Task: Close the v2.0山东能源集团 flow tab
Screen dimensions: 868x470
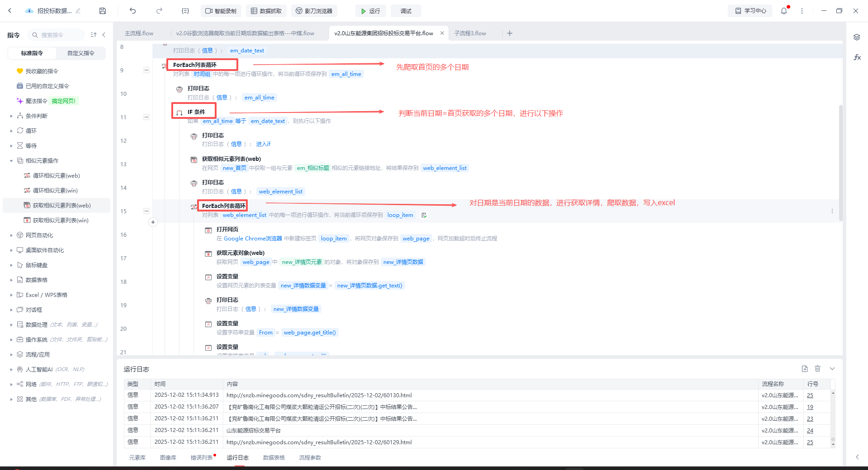Action: 442,33
